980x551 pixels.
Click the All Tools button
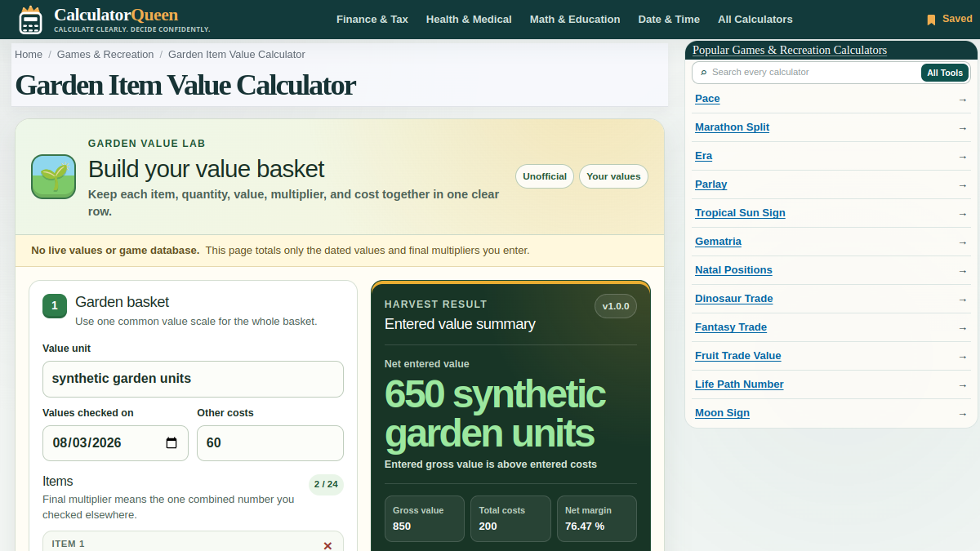[x=945, y=73]
